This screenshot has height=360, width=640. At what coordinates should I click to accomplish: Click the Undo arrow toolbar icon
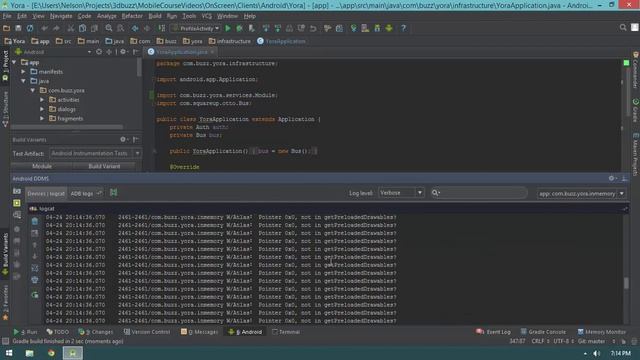pyautogui.click(x=44, y=28)
